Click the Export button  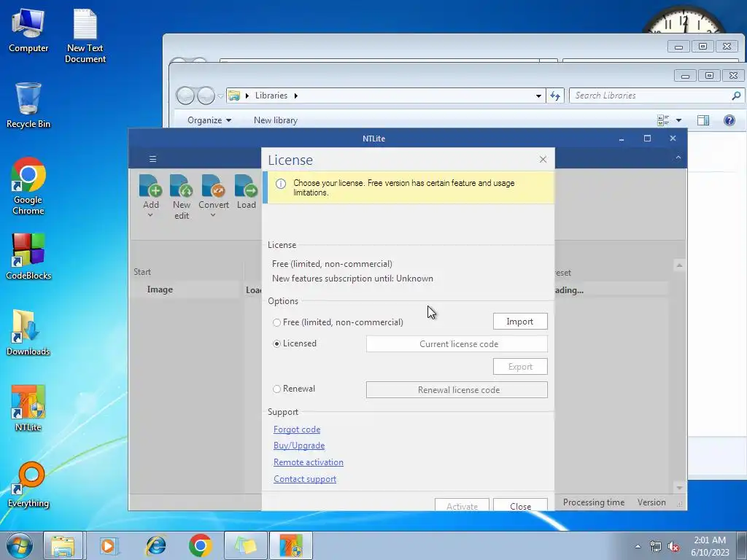pyautogui.click(x=520, y=367)
